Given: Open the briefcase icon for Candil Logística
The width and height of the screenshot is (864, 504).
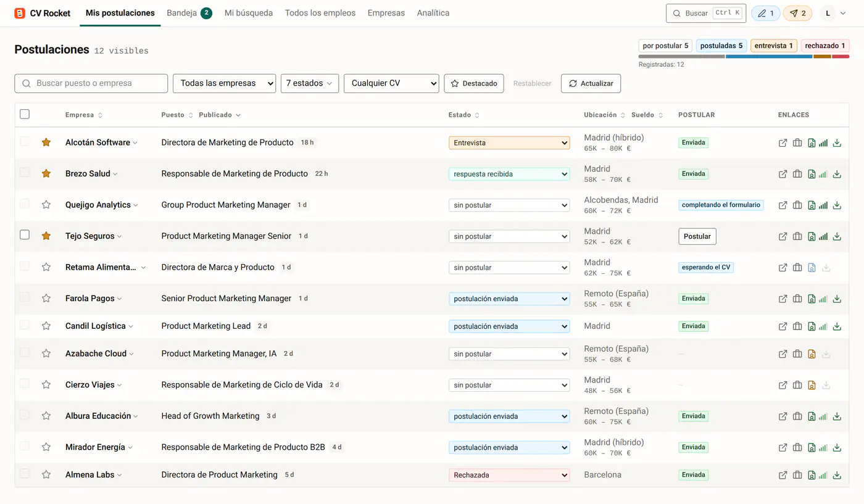Looking at the screenshot, I should coord(797,326).
